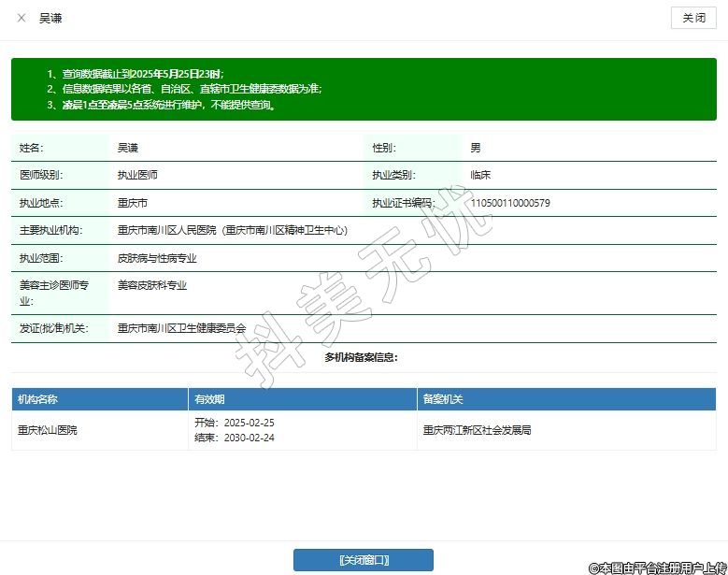Select the 临床 value under 执业类别
The height and width of the screenshot is (575, 728).
click(x=480, y=175)
